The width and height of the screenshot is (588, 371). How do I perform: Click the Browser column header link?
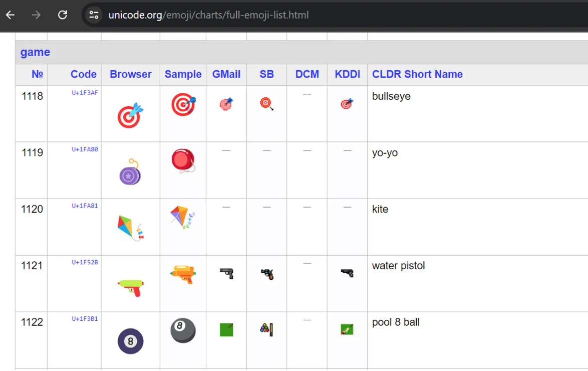(x=130, y=74)
